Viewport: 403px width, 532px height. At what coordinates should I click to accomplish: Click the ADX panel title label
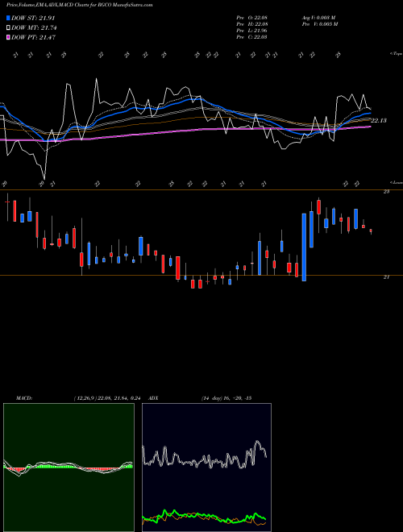pos(153,398)
